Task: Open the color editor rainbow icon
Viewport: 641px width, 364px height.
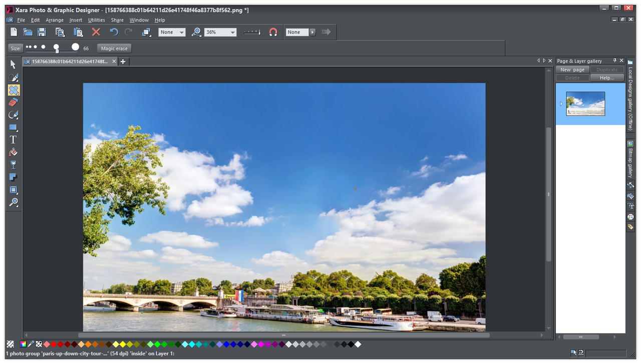Action: click(23, 344)
